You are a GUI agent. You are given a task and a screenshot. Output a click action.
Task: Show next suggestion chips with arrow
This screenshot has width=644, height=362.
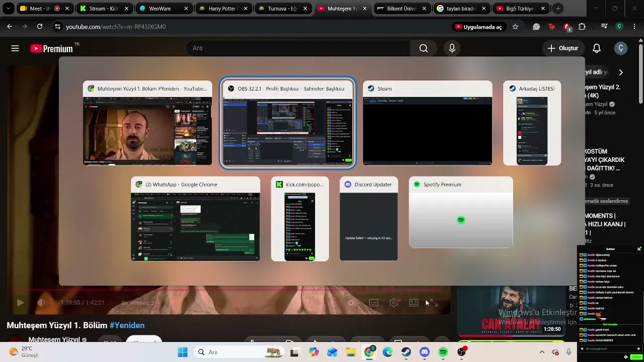(621, 72)
